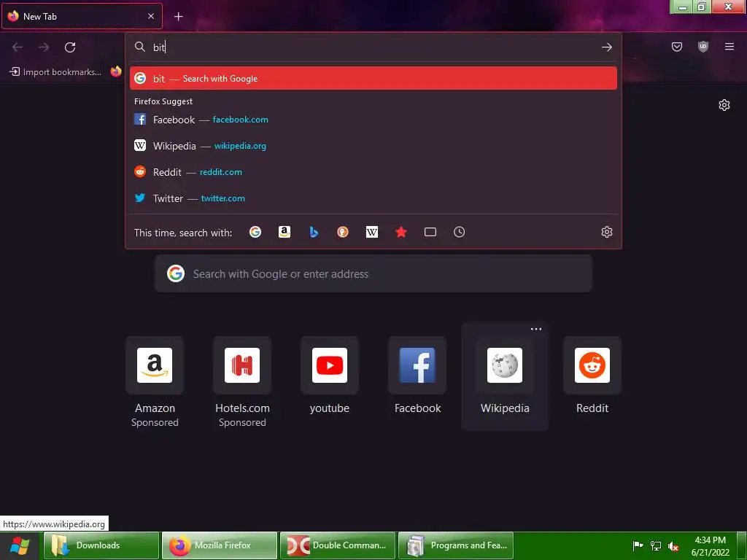Search this time with Amazon icon

[285, 232]
